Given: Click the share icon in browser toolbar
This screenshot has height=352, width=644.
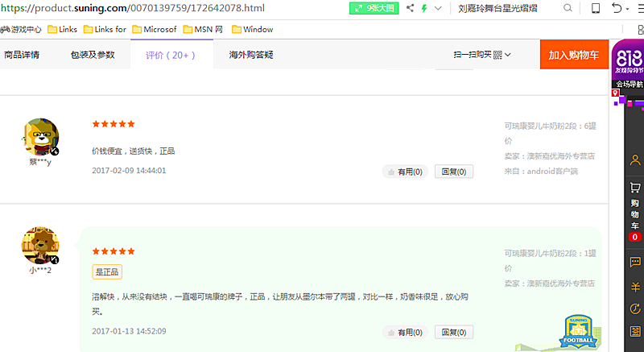Looking at the screenshot, I should tap(410, 8).
